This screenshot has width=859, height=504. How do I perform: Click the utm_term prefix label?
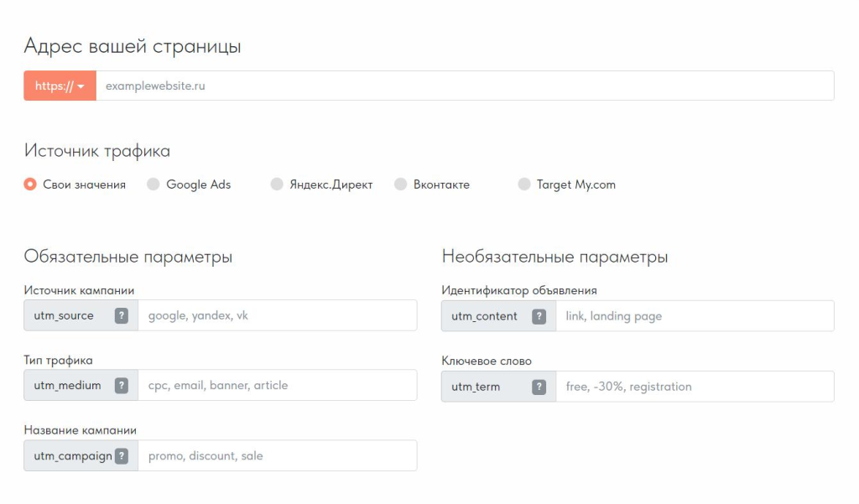476,387
